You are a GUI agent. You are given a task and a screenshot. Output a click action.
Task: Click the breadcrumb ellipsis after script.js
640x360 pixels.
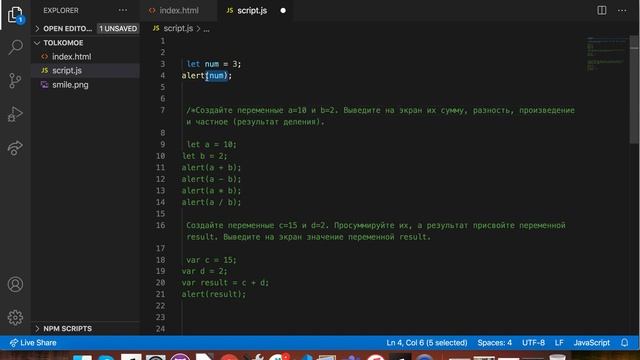point(207,29)
